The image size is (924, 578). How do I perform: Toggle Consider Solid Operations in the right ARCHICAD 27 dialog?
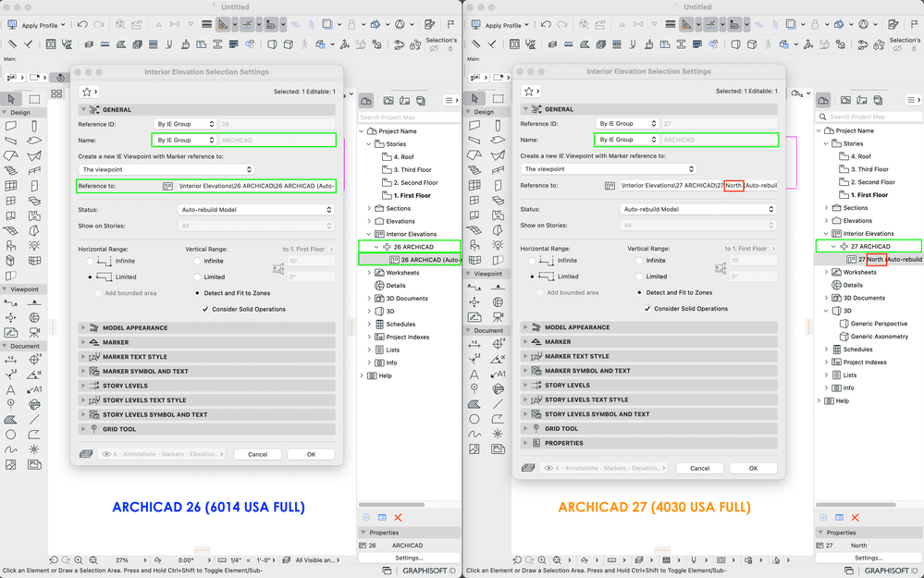pos(647,308)
